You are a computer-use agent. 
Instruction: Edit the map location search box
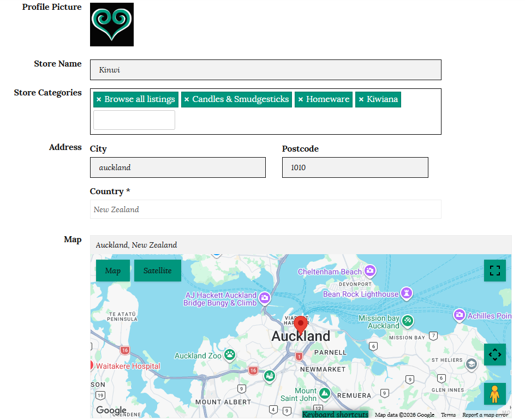[x=301, y=245]
